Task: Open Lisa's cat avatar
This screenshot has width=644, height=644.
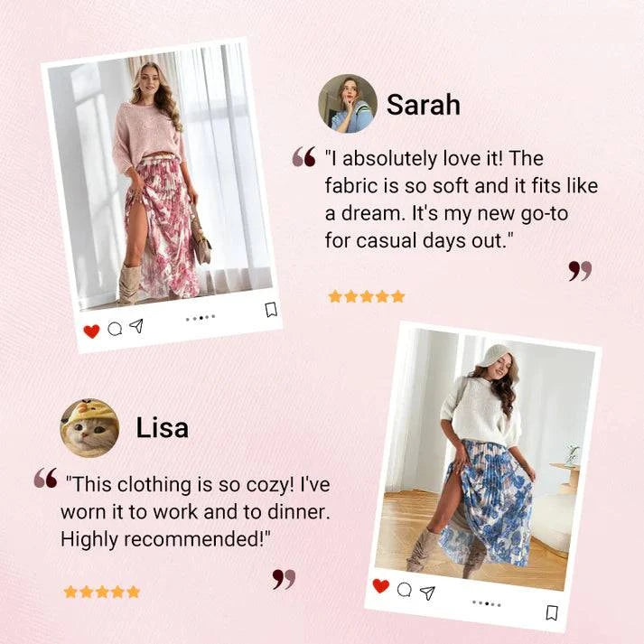Action: click(90, 427)
